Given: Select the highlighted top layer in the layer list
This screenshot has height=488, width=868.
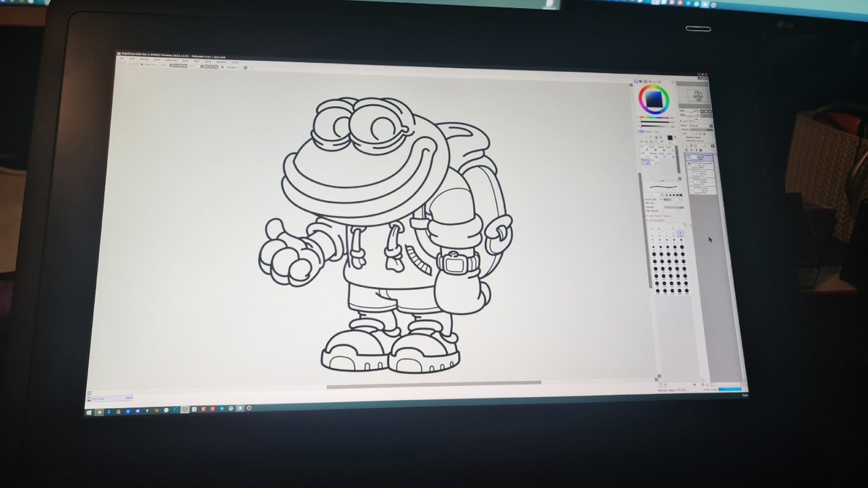Looking at the screenshot, I should click(x=701, y=157).
